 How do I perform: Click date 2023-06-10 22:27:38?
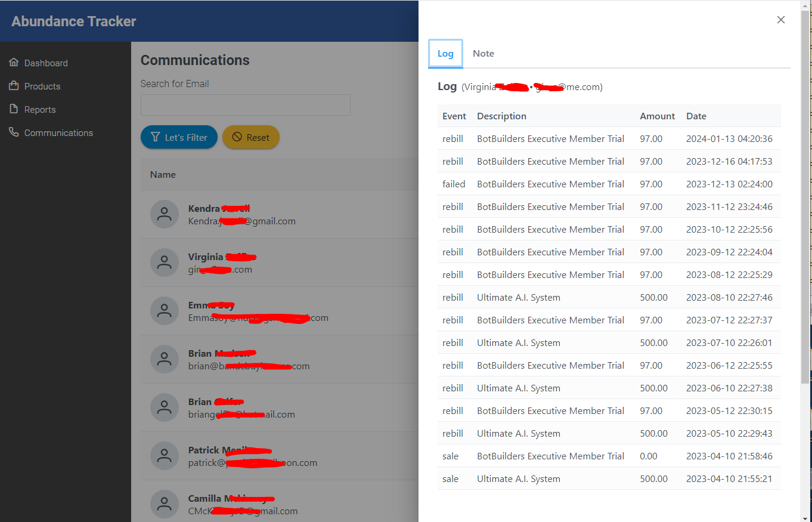(729, 388)
